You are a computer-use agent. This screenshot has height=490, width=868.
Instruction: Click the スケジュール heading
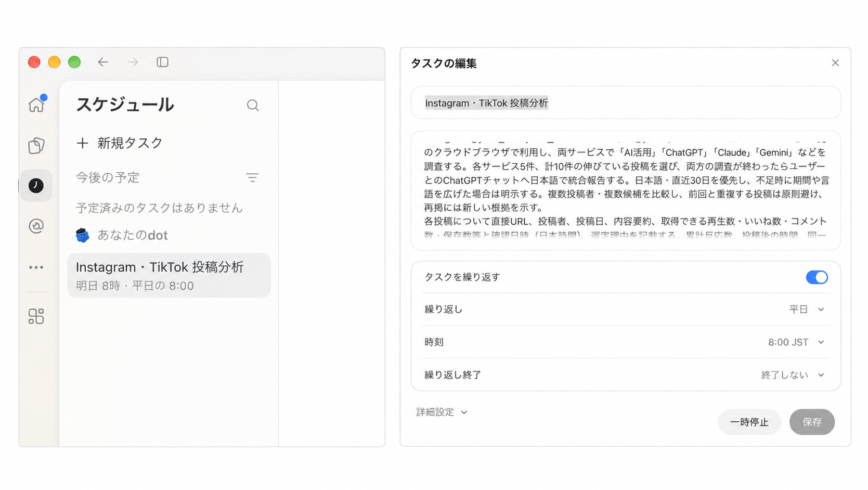point(125,105)
